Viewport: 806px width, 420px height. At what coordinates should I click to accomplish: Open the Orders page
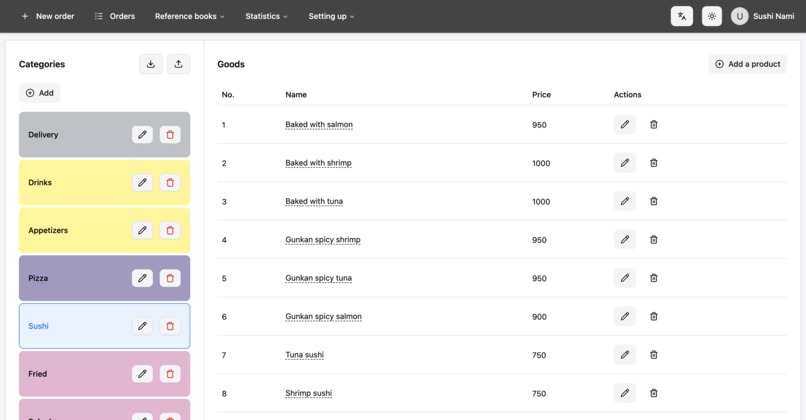[x=115, y=16]
